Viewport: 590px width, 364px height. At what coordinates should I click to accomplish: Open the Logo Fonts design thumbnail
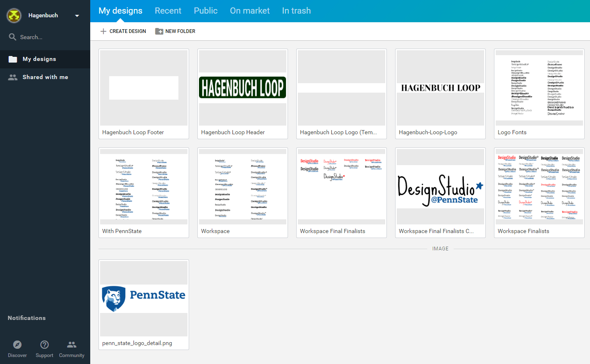pyautogui.click(x=539, y=88)
